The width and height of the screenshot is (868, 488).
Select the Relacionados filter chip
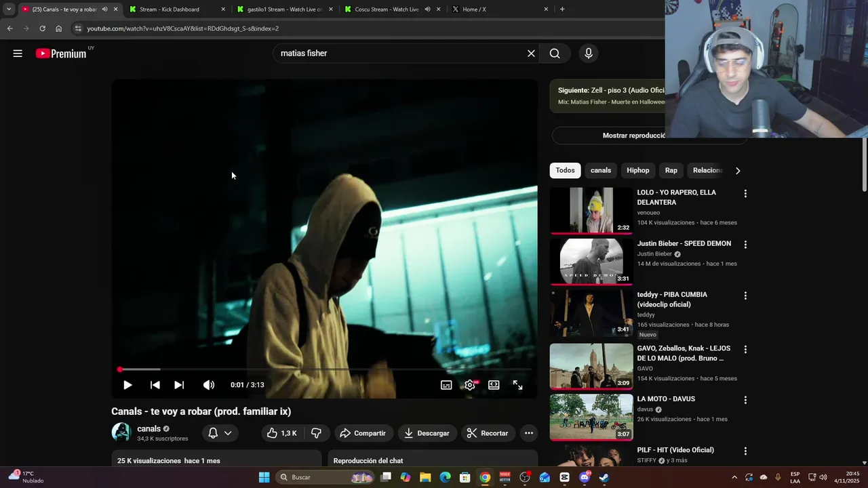pyautogui.click(x=707, y=171)
